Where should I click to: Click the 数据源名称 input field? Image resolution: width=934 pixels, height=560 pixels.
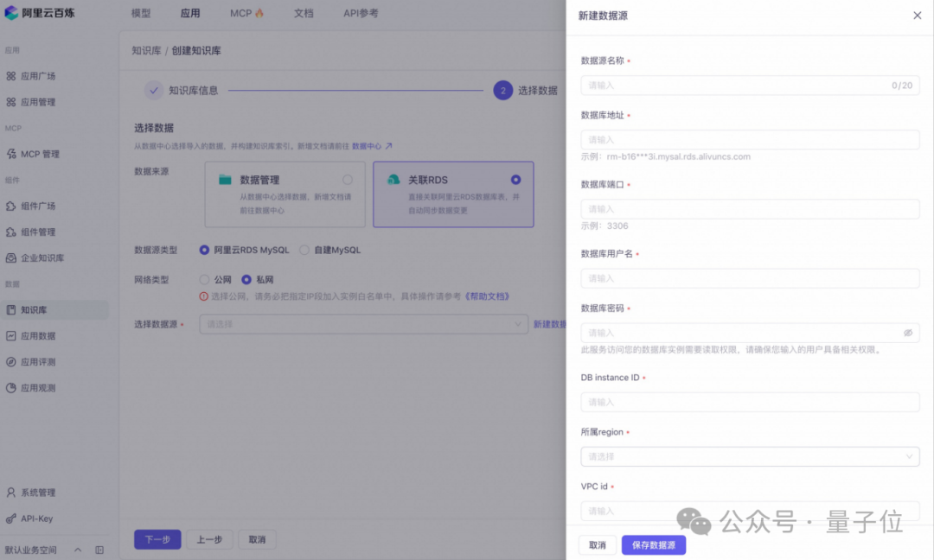coord(750,85)
